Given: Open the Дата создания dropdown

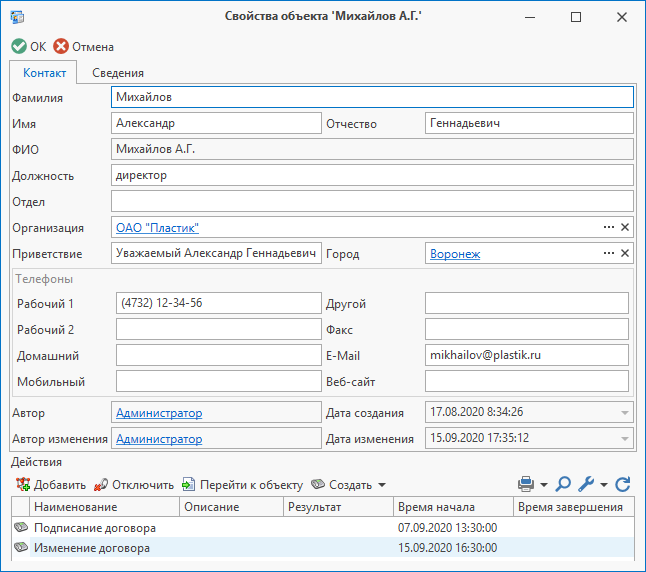Looking at the screenshot, I should pos(625,413).
